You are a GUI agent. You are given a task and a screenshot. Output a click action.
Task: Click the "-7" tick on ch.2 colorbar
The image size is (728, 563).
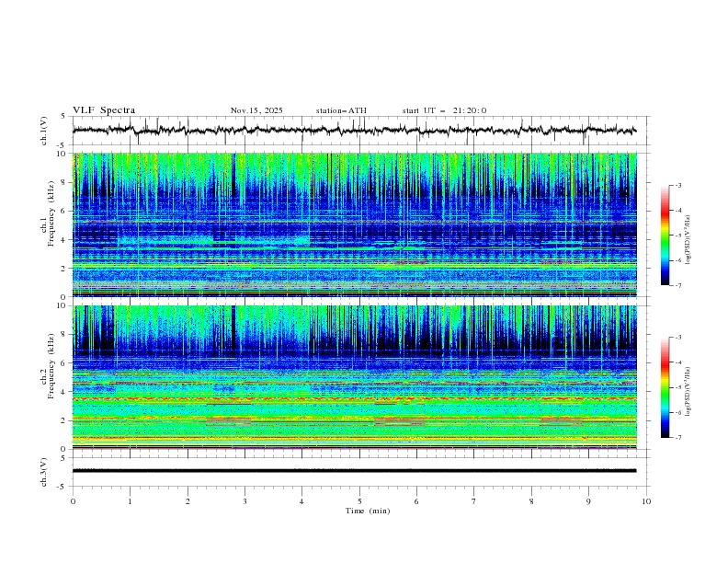coord(678,437)
